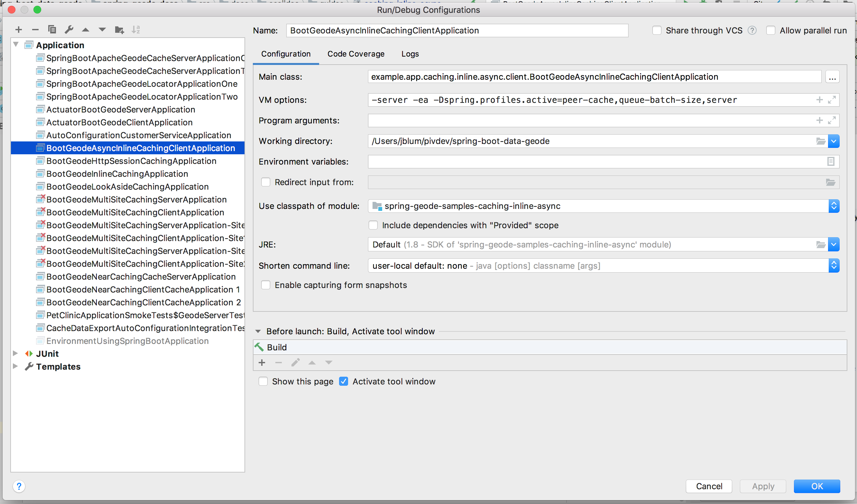Open dialog help with question mark
The height and width of the screenshot is (504, 857).
pyautogui.click(x=19, y=487)
